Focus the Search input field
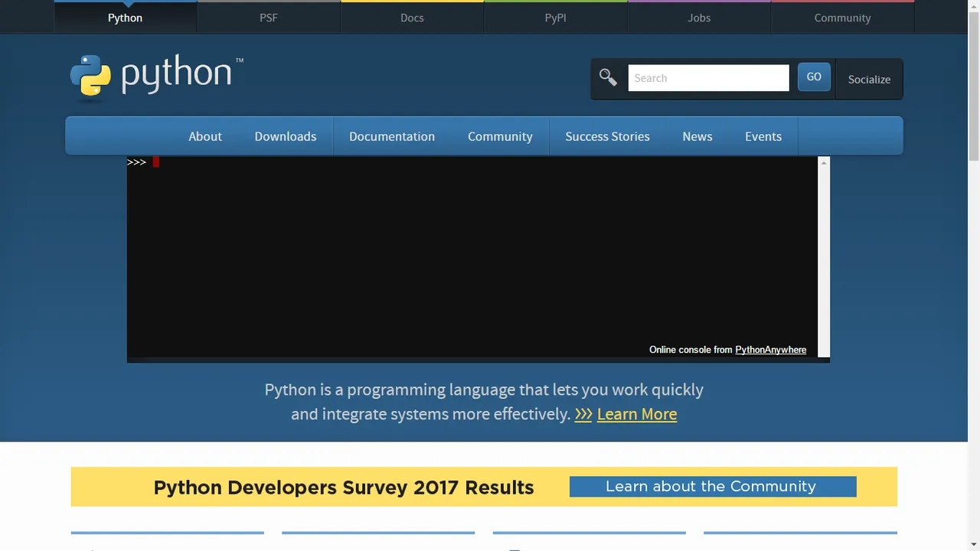The image size is (980, 551). (708, 78)
